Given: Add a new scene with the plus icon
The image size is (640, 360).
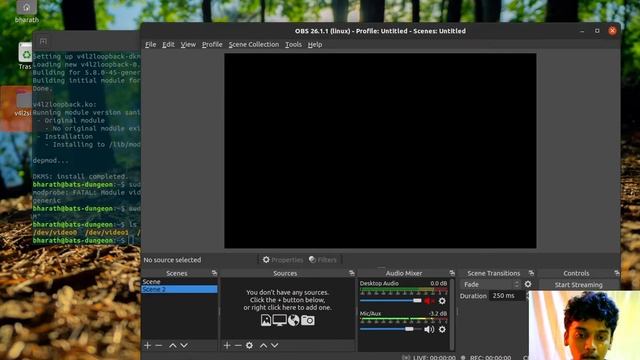Looking at the screenshot, I should pyautogui.click(x=148, y=345).
